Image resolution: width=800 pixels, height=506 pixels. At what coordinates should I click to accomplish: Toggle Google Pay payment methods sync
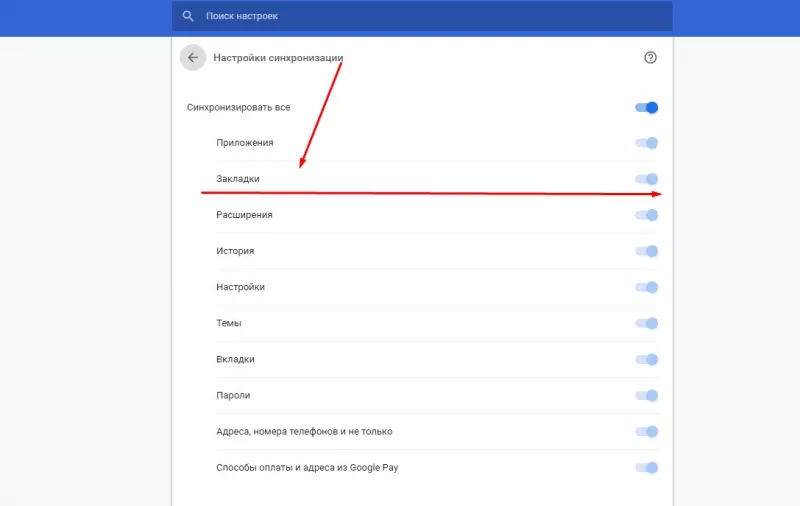tap(647, 467)
